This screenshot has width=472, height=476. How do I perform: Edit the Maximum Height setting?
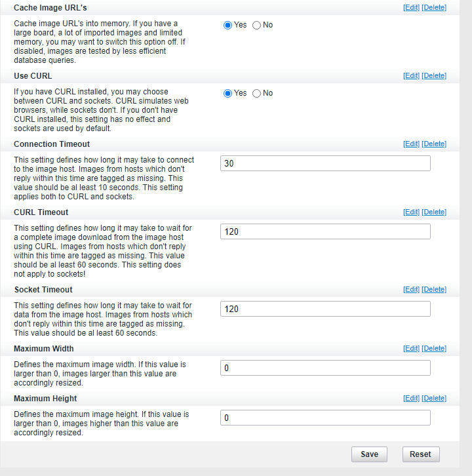[411, 398]
